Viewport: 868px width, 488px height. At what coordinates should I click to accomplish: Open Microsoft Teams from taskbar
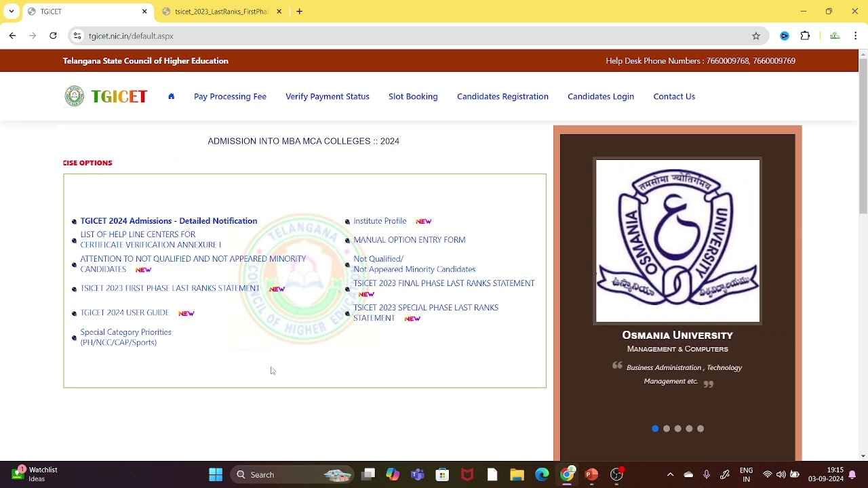click(x=418, y=474)
